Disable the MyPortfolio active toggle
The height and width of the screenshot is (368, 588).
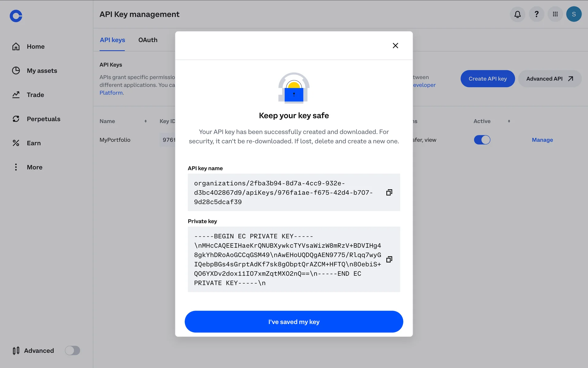pos(482,140)
